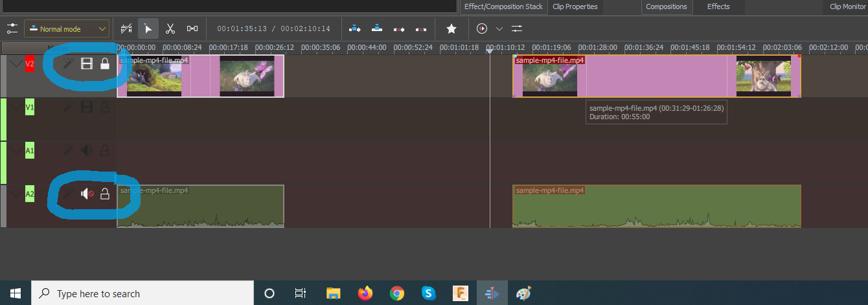Collapse the V2 track

point(16,63)
